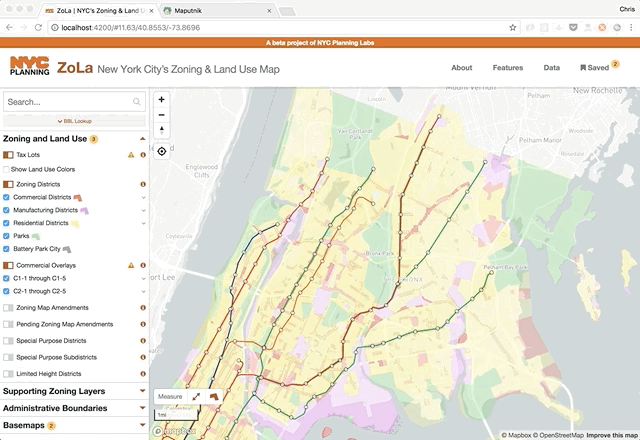Open Tax Lots info icon

point(143,155)
